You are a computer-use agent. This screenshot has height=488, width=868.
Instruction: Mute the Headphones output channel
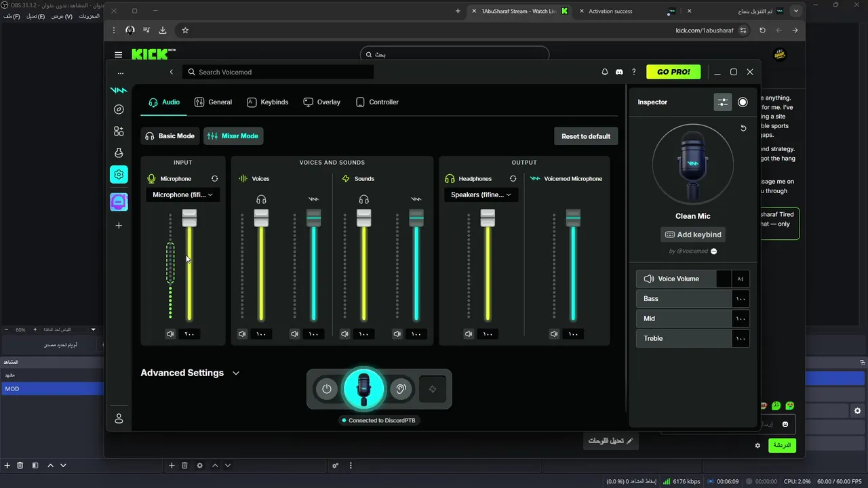click(x=469, y=333)
